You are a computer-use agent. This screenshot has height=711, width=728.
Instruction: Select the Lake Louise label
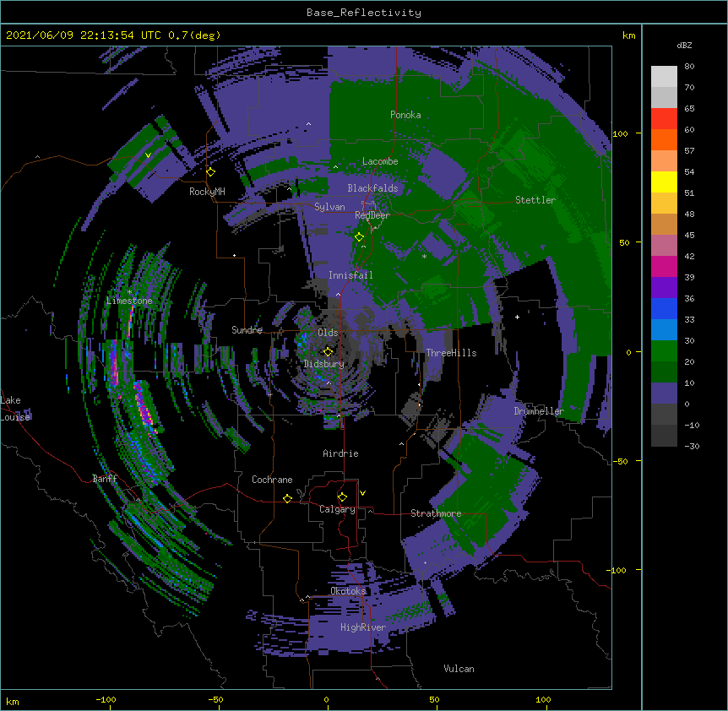[x=15, y=409]
